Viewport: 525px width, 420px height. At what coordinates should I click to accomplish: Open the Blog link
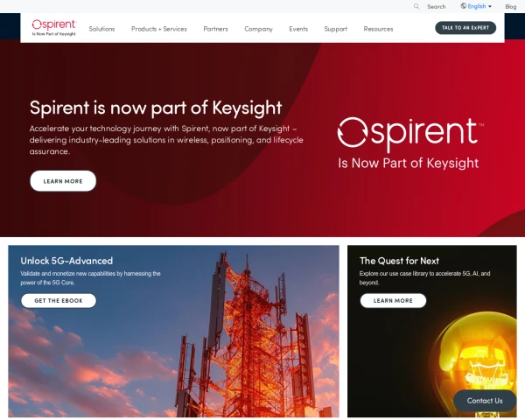[511, 6]
